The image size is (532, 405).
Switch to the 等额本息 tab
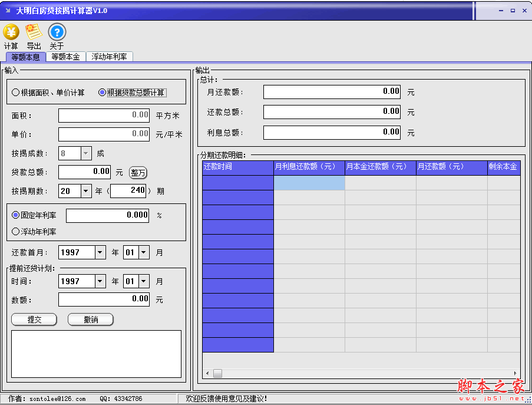pyautogui.click(x=26, y=57)
